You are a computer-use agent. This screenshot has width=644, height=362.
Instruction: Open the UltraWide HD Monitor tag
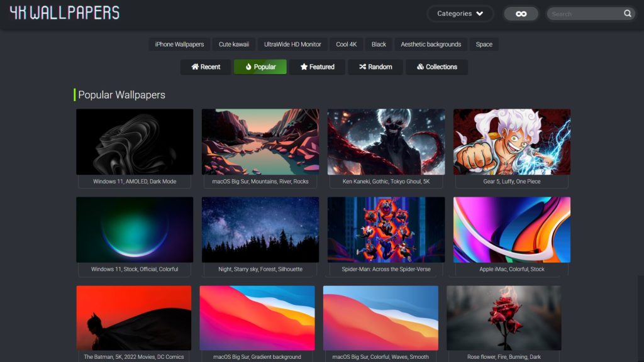click(x=292, y=45)
